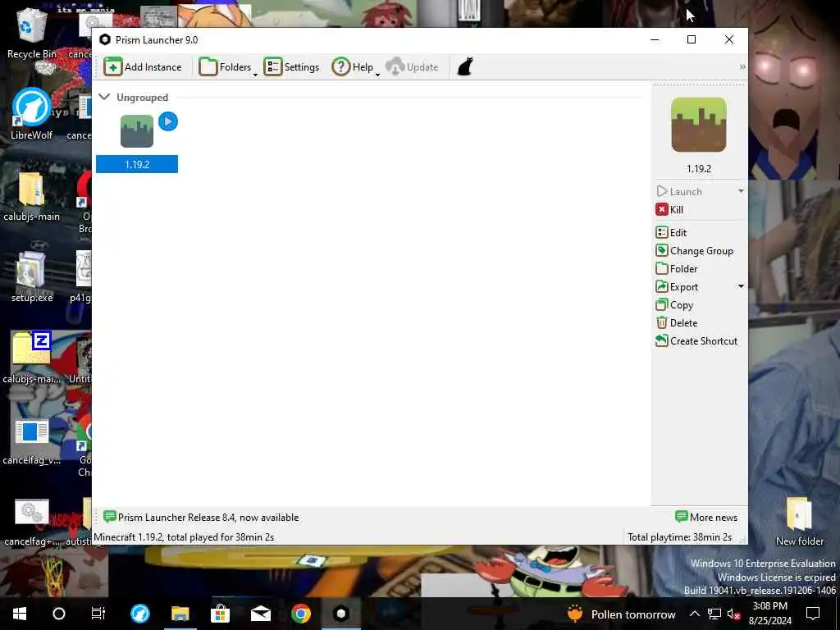The image size is (840, 630).
Task: Delete the selected instance
Action: point(677,323)
